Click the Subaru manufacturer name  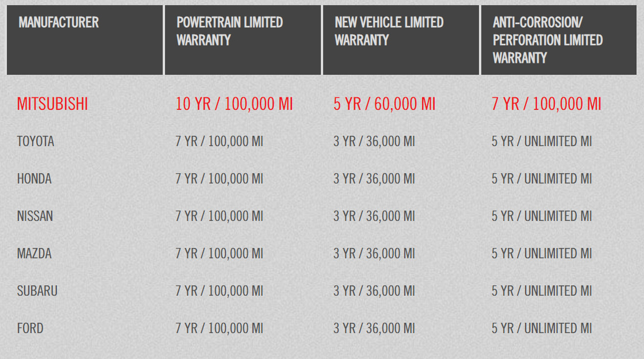pos(37,291)
